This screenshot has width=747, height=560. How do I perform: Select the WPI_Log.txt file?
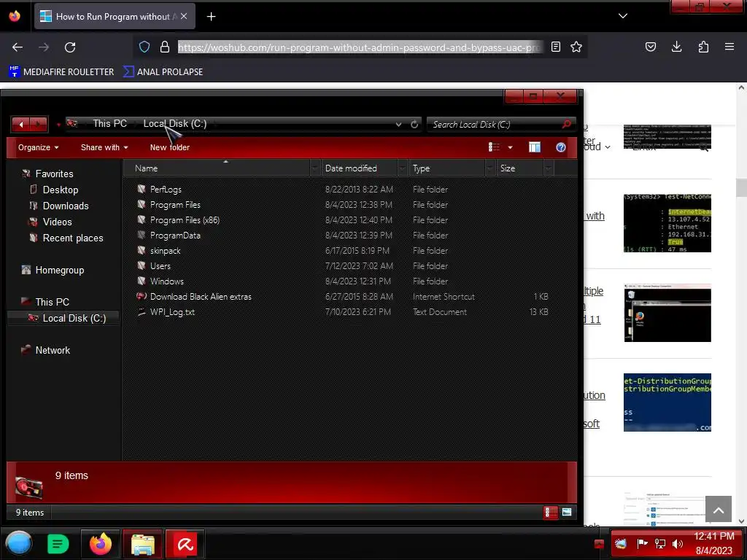pos(172,312)
